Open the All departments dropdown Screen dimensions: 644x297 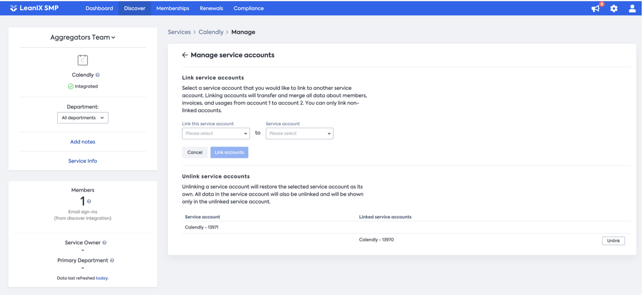[83, 118]
